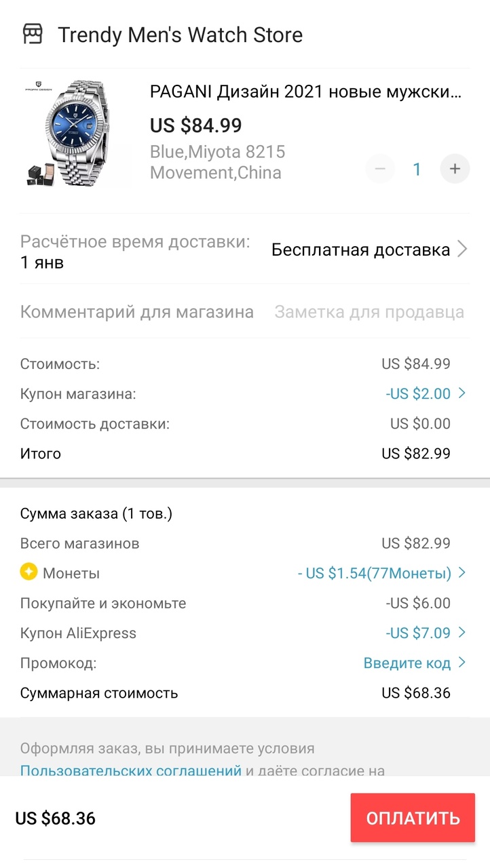Tap the -US $2.00 store coupon value
This screenshot has height=868, width=490.
418,393
